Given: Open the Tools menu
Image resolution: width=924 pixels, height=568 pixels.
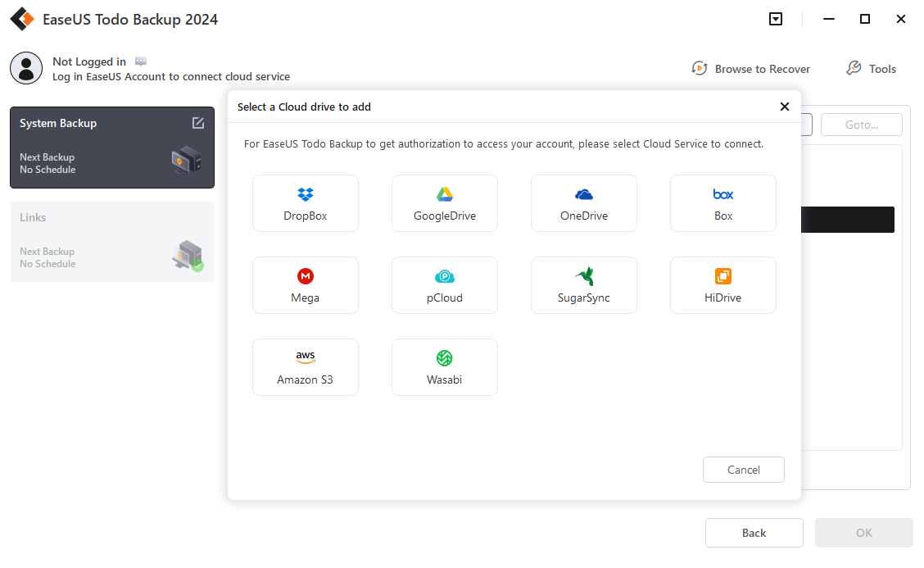Looking at the screenshot, I should coord(872,69).
